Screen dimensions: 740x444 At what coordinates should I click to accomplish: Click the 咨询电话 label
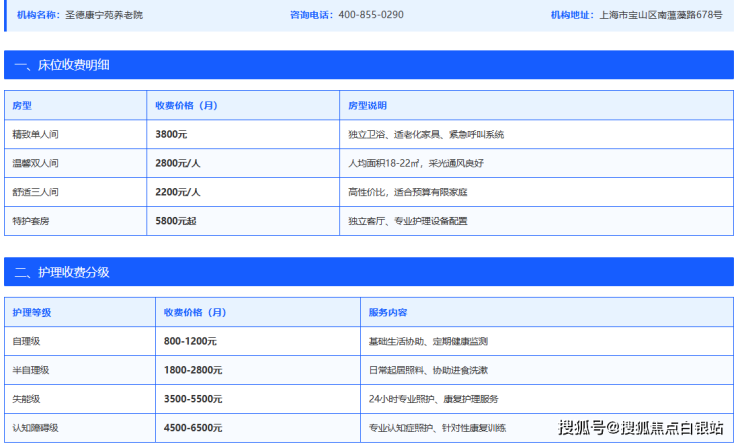pyautogui.click(x=309, y=15)
